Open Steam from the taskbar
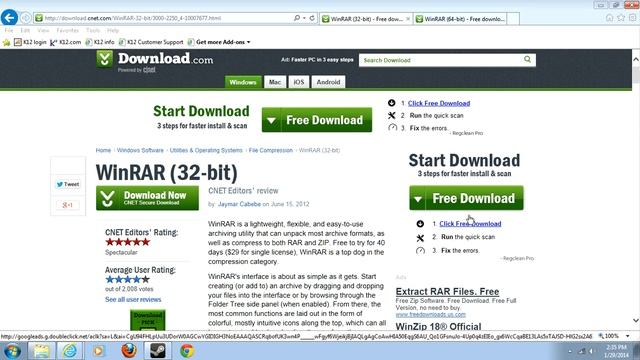This screenshot has width=640, height=360. point(158,351)
